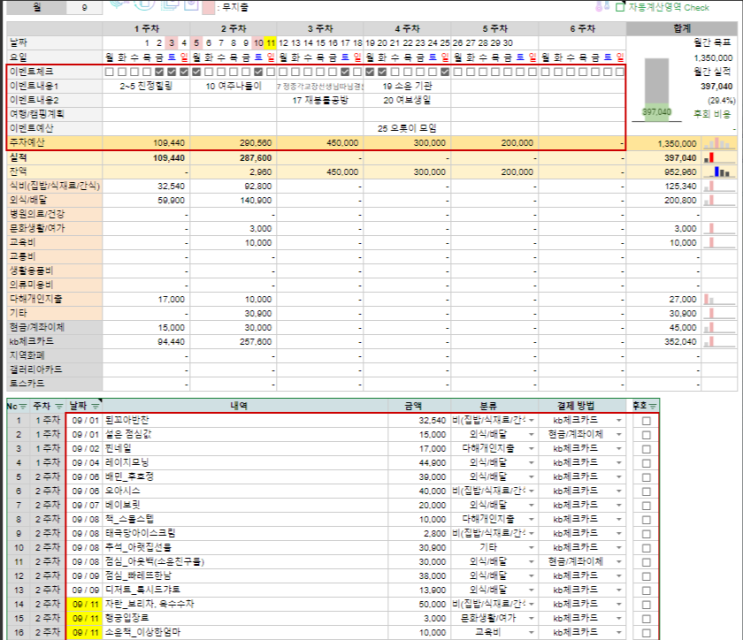
Task: Select the 문화생활/여가 category row label
Action: (x=54, y=228)
